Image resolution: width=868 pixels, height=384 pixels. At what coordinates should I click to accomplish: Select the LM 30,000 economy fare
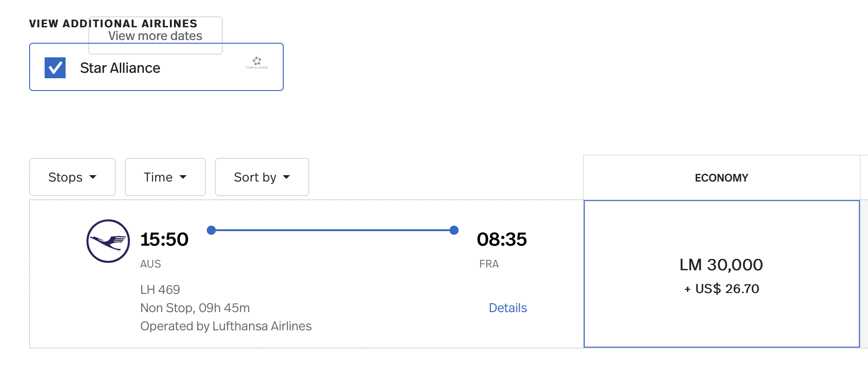[721, 274]
